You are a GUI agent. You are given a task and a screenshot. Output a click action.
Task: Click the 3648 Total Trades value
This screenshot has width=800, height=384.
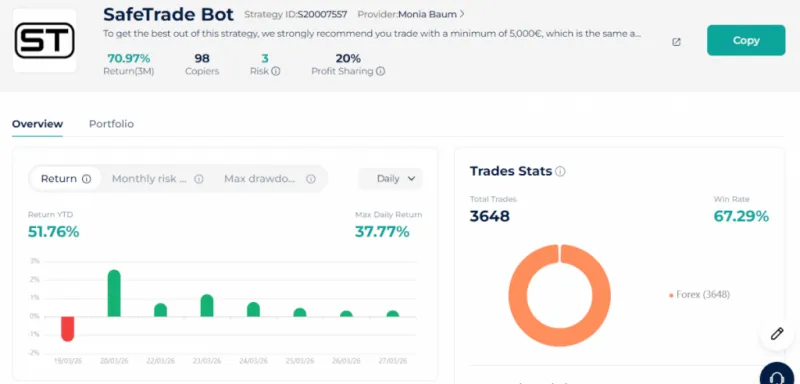click(490, 216)
